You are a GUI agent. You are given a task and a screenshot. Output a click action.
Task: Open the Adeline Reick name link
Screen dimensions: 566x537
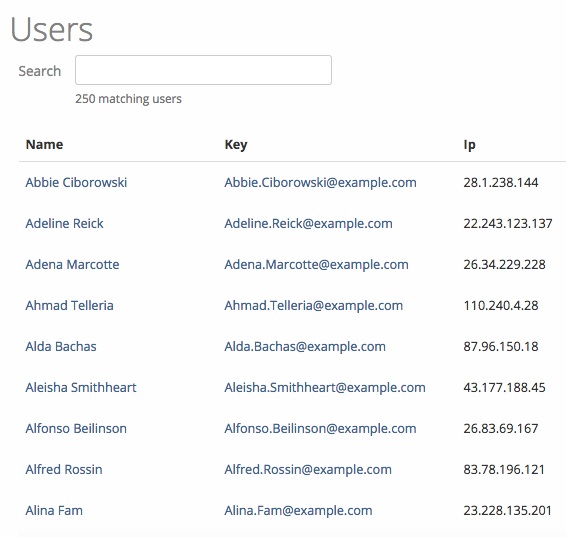pos(64,223)
